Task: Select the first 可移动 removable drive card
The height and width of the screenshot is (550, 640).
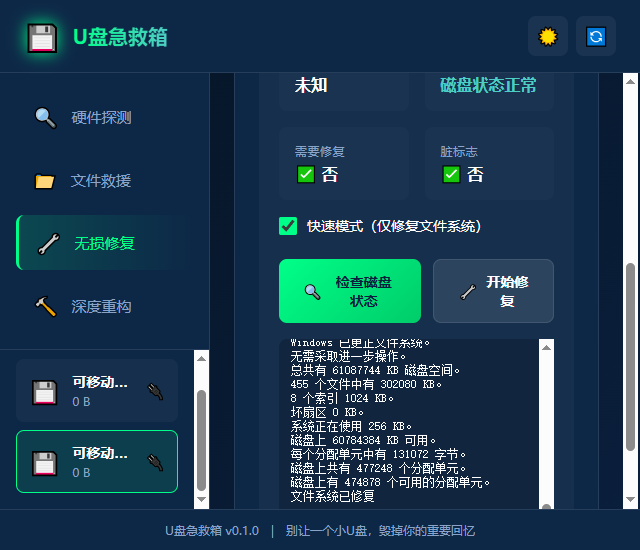Action: [x=97, y=390]
